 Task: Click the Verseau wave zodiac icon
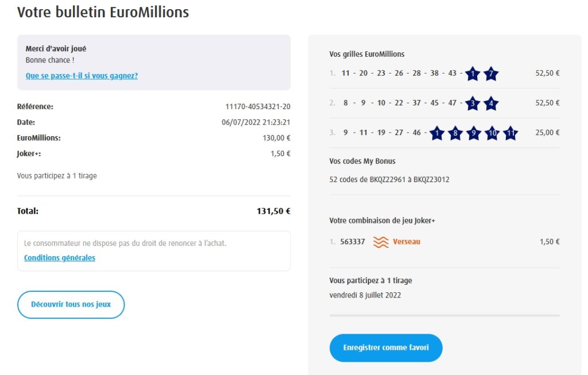pyautogui.click(x=381, y=242)
